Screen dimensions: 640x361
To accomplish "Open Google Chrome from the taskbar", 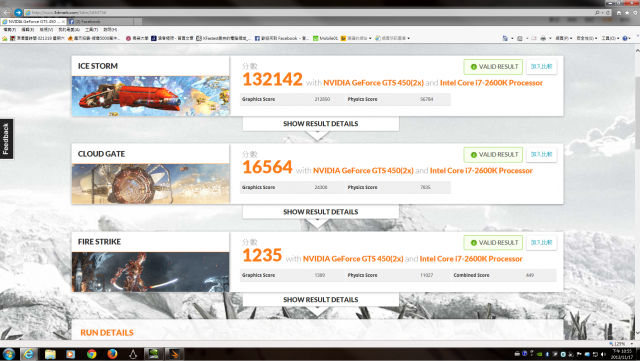I will pos(91,354).
